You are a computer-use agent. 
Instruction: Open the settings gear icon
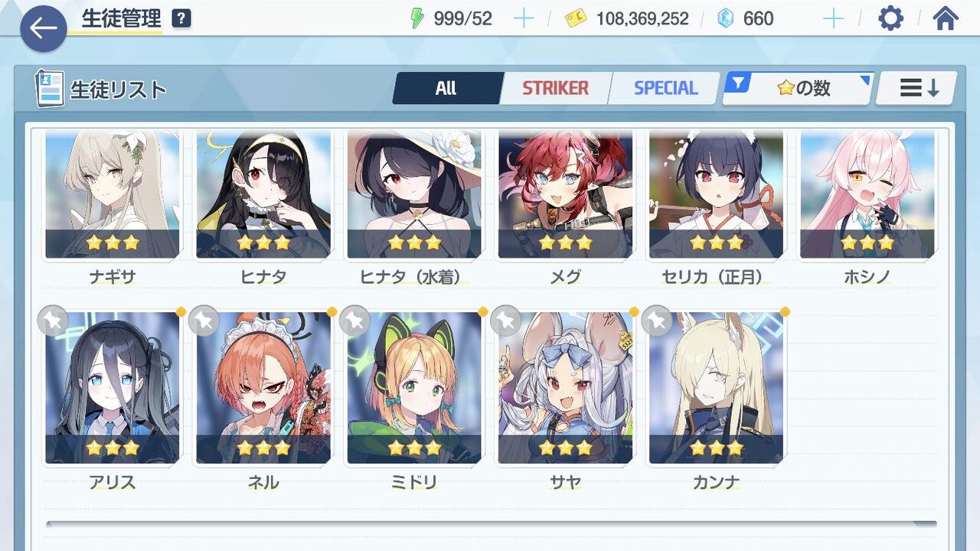[890, 18]
